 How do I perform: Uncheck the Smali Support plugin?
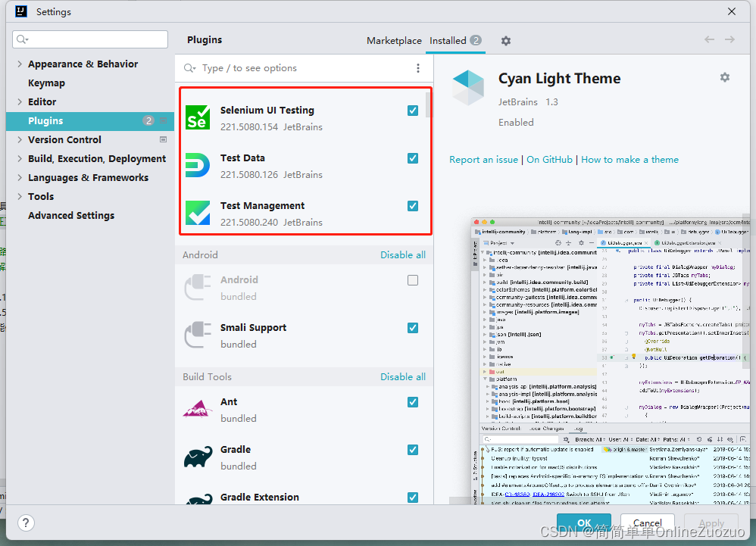point(413,328)
